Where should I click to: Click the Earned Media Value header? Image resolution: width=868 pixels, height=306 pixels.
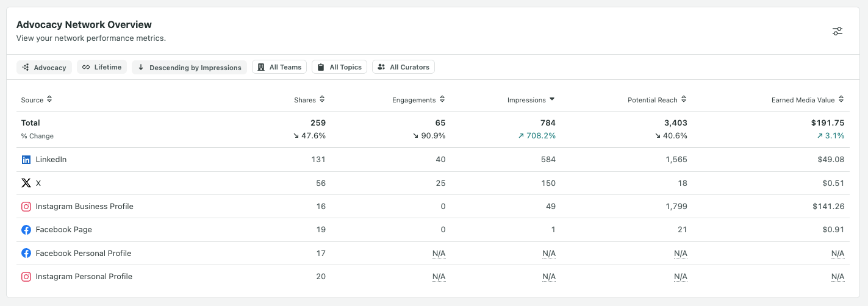(808, 100)
